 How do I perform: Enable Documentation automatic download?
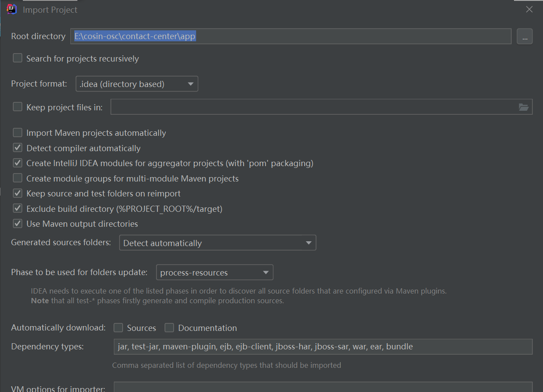(169, 327)
